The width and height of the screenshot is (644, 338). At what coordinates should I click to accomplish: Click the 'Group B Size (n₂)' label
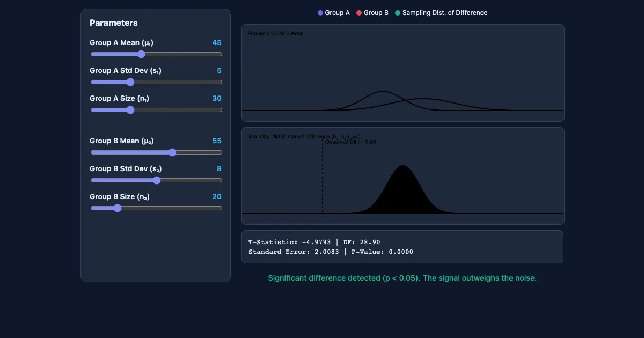click(x=120, y=196)
